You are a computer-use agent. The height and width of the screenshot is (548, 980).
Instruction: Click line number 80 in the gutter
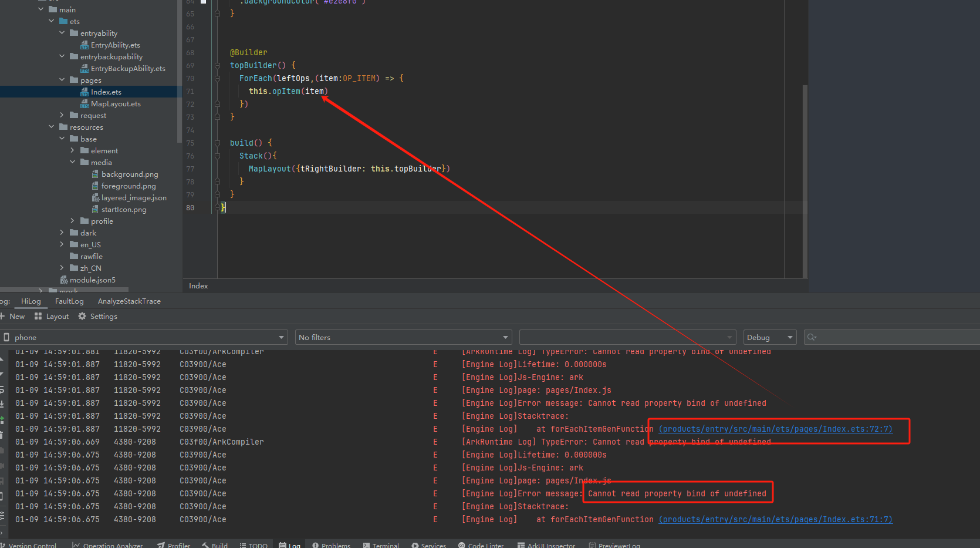coord(190,207)
